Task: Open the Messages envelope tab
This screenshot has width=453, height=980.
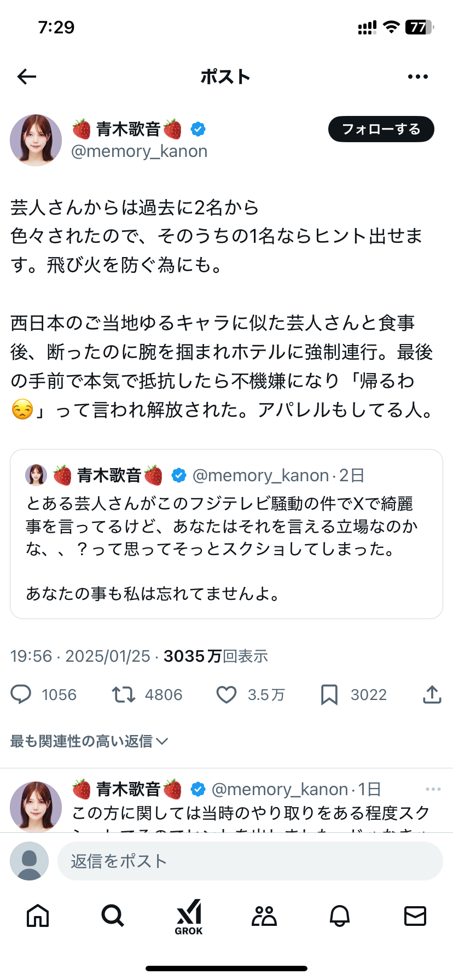Action: [415, 915]
